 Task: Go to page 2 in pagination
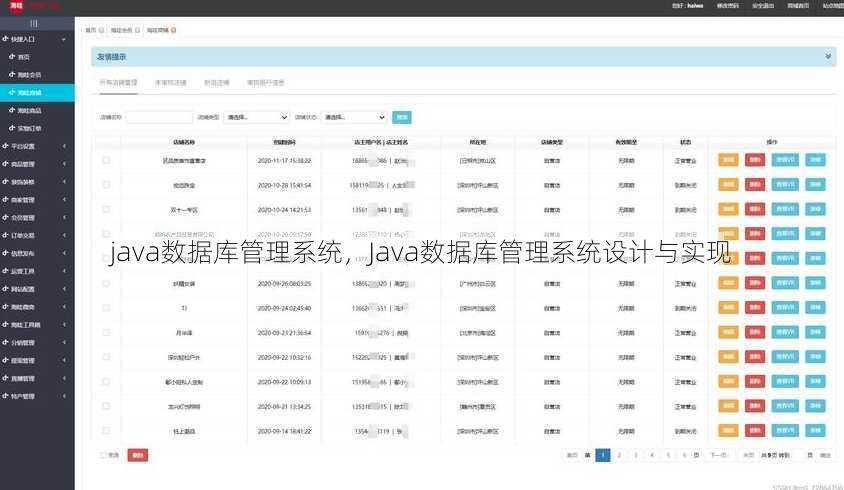click(619, 455)
